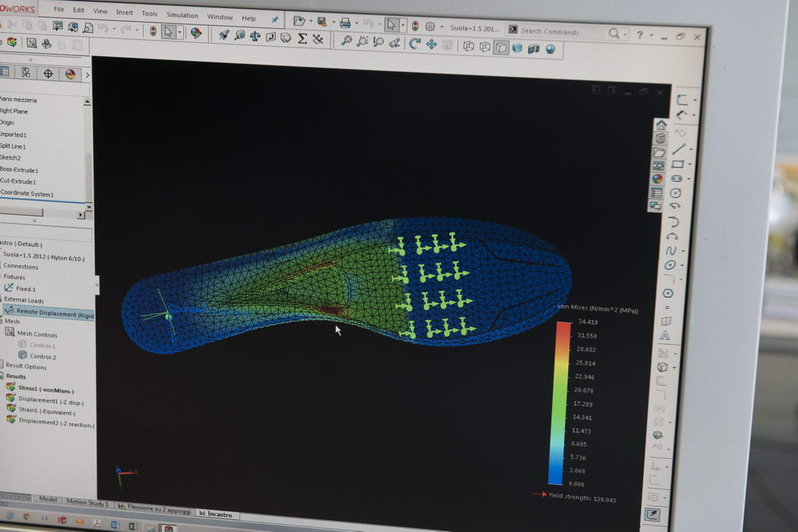Select Fixed-1 fixture in the simulation tree

coord(20,288)
